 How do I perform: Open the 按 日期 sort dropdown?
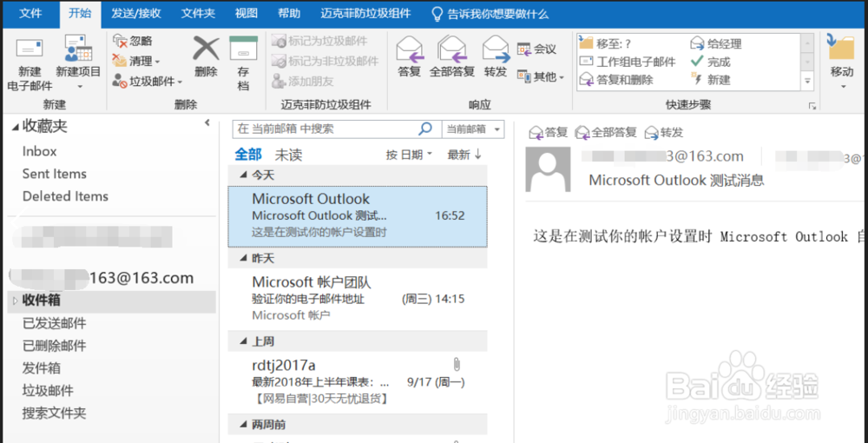coord(409,155)
